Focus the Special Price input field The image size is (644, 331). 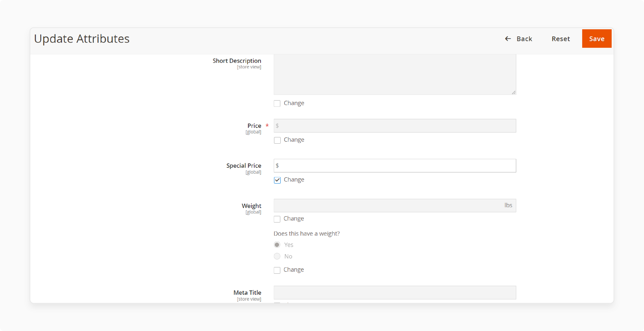(394, 166)
